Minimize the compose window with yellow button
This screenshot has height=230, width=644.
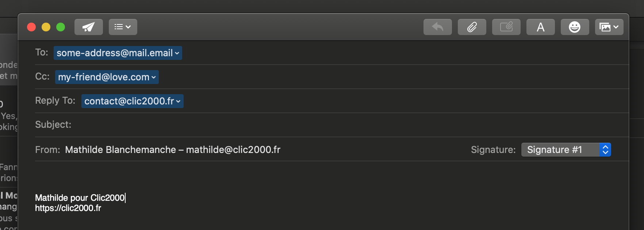(x=46, y=27)
